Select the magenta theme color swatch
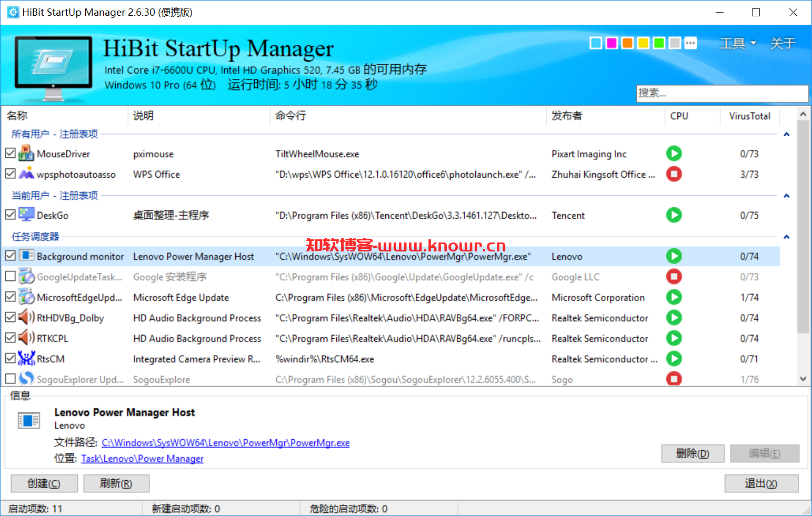 coord(611,43)
